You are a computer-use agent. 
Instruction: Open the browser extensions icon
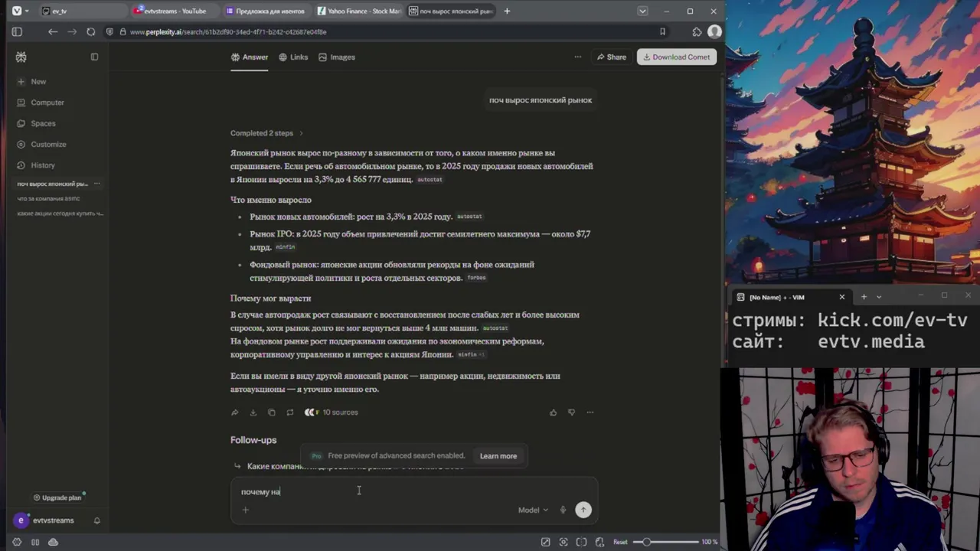click(x=697, y=31)
